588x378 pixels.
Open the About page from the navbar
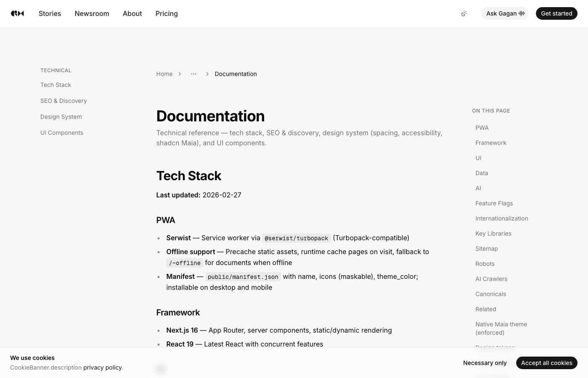tap(132, 13)
